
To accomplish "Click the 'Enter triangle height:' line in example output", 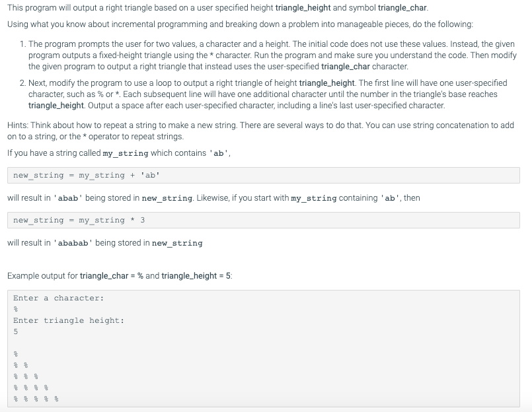I will (x=69, y=320).
